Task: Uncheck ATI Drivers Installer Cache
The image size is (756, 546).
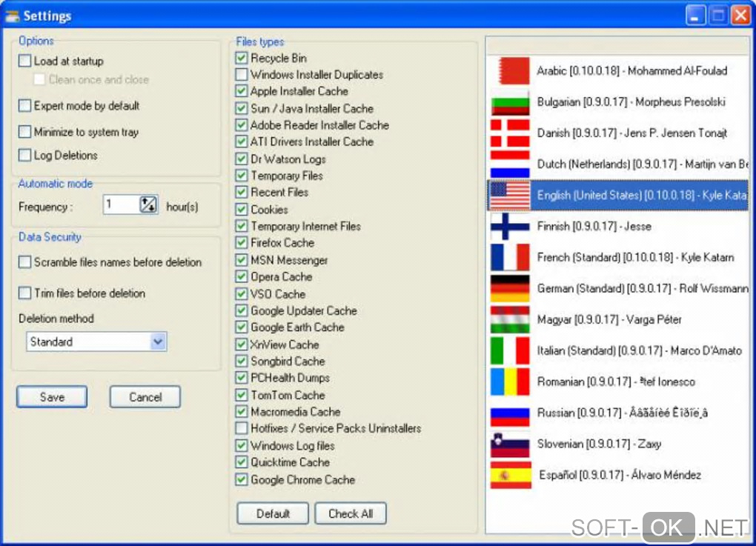Action: pyautogui.click(x=242, y=142)
